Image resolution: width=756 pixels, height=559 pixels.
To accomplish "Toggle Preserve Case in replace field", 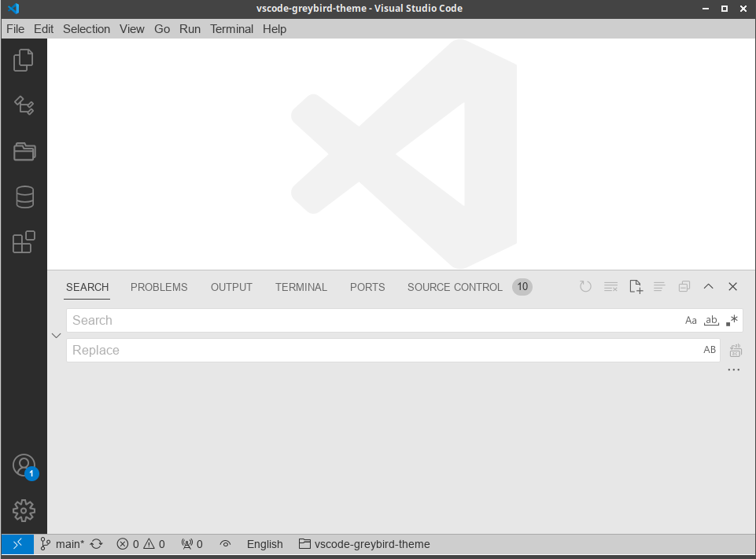I will pyautogui.click(x=710, y=350).
